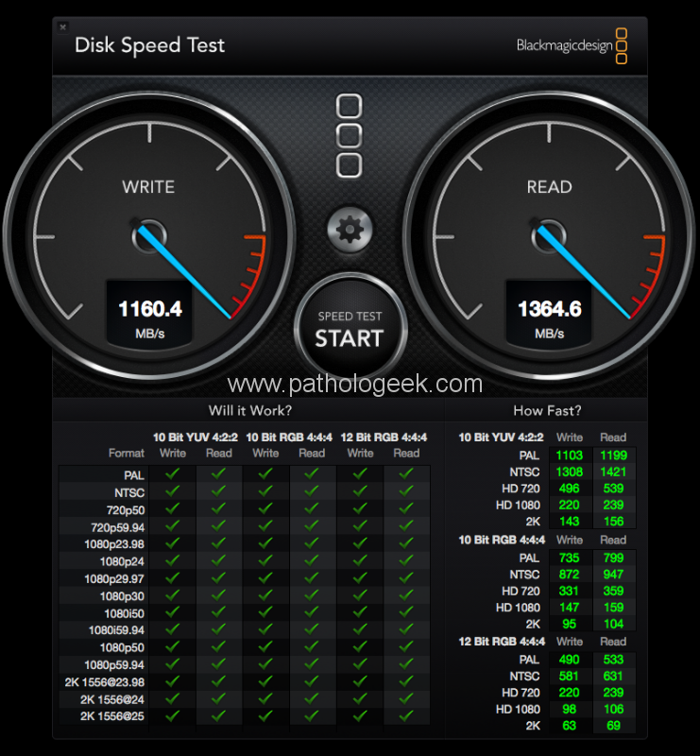Screen dimensions: 700x756
Task: Click the bottom square of center stacked logo
Action: (349, 166)
